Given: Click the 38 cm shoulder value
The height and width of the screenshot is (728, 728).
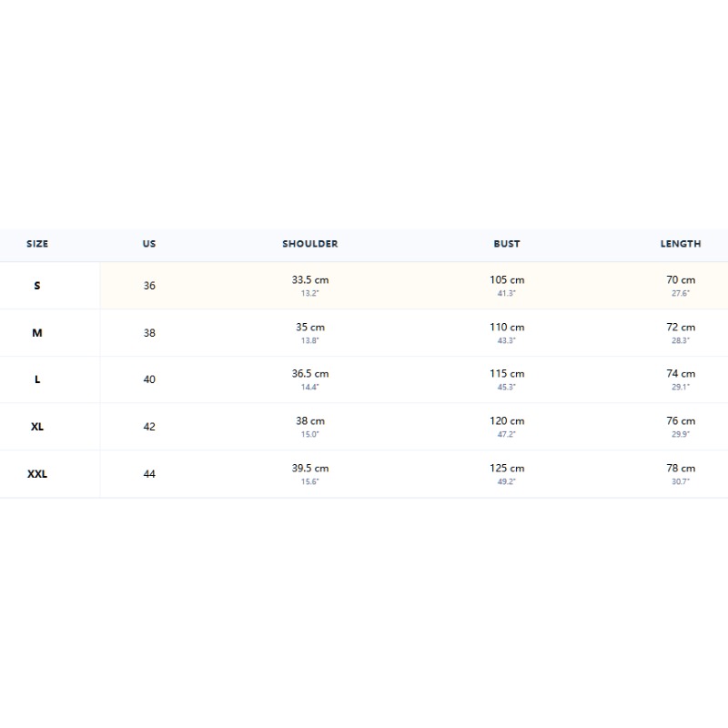Looking at the screenshot, I should (310, 421).
